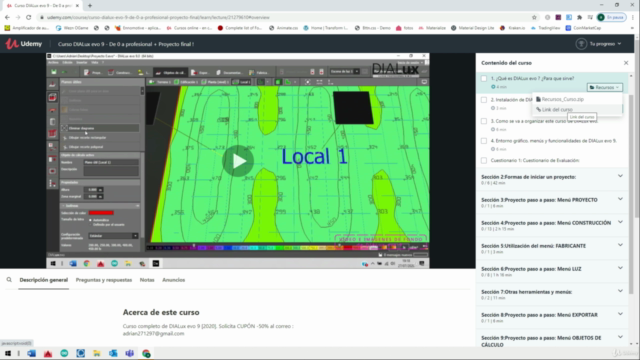Close the Contenido del curso panel
Image resolution: width=640 pixels, height=360 pixels.
[626, 63]
